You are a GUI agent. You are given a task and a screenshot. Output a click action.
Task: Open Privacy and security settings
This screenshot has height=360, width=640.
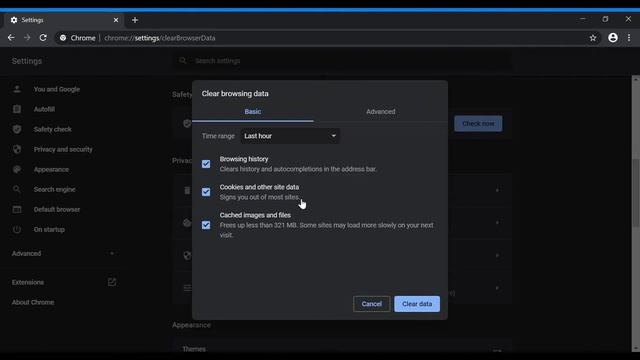click(x=63, y=149)
